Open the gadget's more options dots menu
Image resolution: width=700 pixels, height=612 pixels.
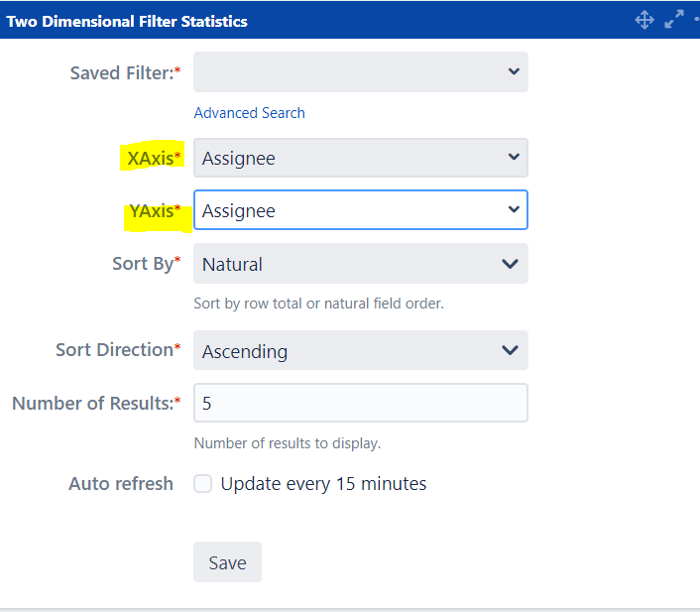696,20
